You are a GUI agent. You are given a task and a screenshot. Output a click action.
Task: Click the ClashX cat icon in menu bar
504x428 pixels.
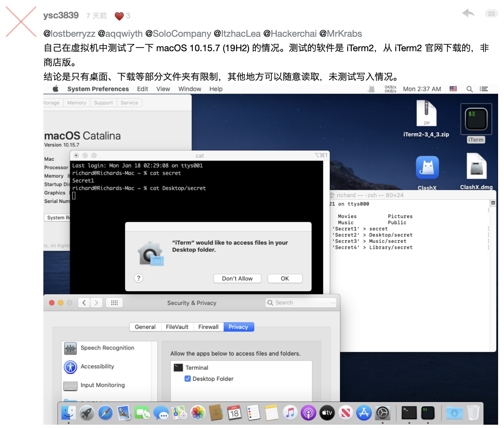click(371, 89)
